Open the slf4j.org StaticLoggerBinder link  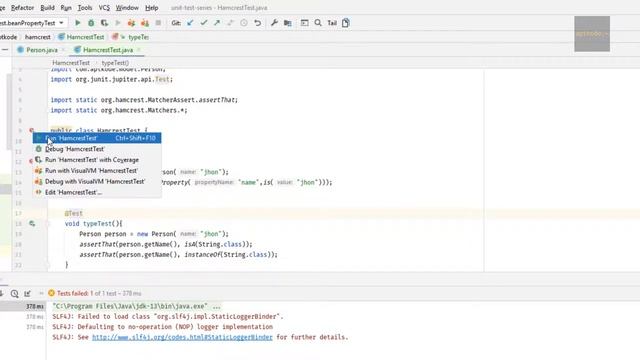click(x=182, y=337)
